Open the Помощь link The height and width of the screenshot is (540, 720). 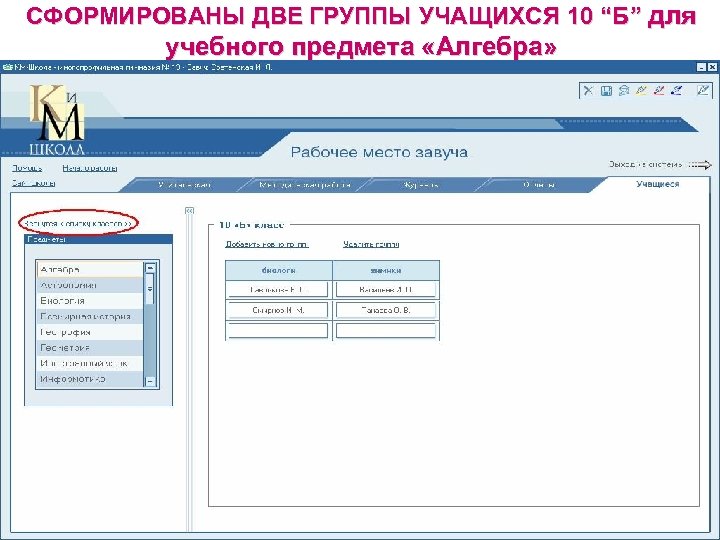(27, 168)
